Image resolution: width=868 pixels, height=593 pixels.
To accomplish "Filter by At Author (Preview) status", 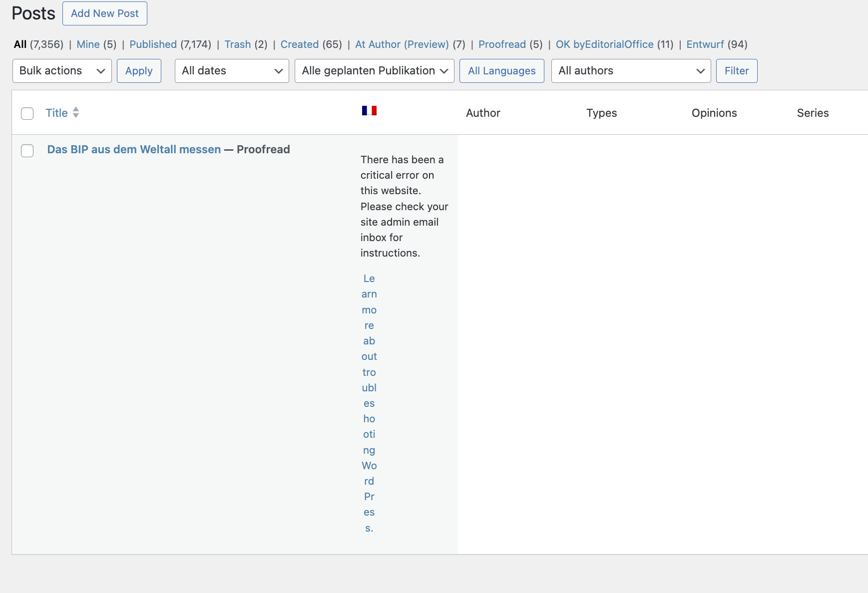I will 402,44.
